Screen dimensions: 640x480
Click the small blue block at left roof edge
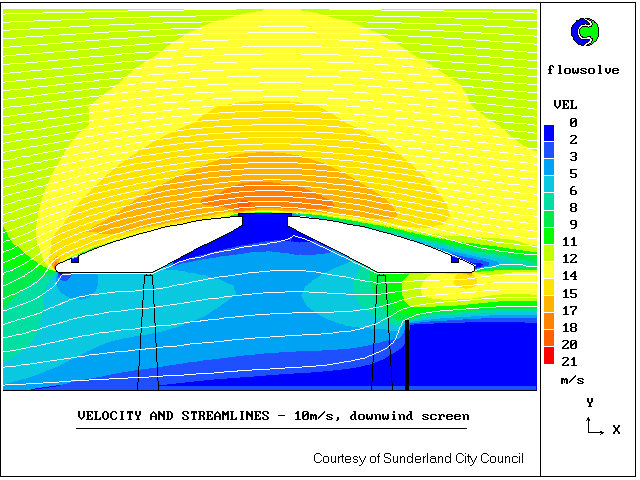click(75, 259)
